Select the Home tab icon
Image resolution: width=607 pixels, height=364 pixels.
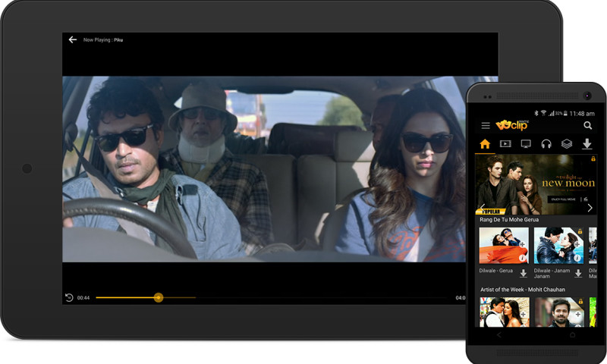pyautogui.click(x=485, y=144)
